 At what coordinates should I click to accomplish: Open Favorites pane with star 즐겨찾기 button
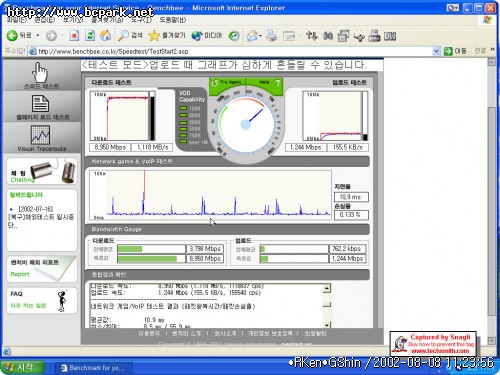point(167,35)
